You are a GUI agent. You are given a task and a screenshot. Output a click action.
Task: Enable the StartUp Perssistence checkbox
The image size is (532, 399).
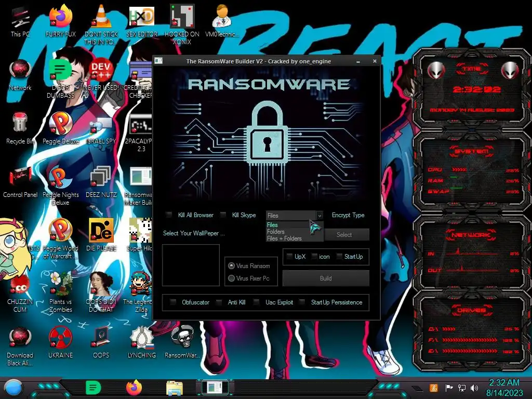click(x=302, y=302)
